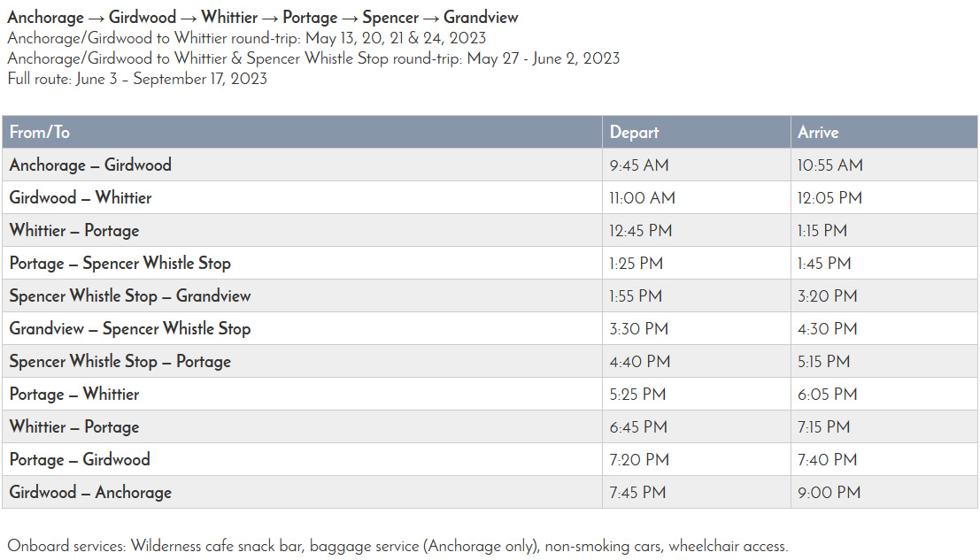Click Spencer Whistle Stop – Grandview route
The height and width of the screenshot is (560, 980).
click(130, 296)
